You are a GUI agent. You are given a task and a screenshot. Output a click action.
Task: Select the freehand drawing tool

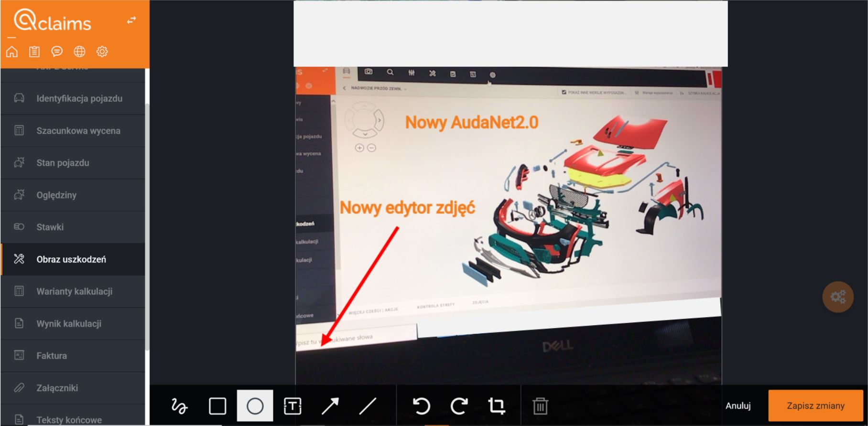[179, 406]
